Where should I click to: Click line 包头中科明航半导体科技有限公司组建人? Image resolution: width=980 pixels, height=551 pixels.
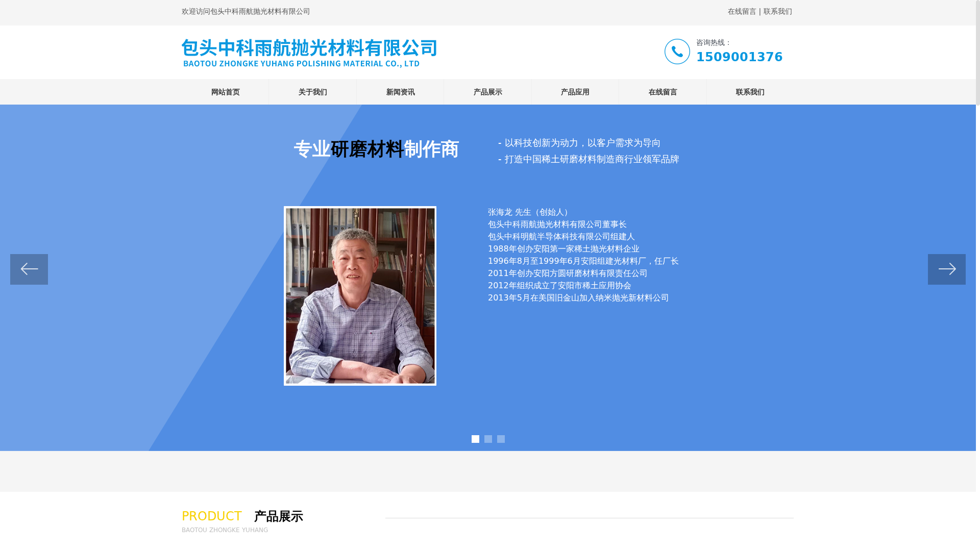[x=561, y=237]
